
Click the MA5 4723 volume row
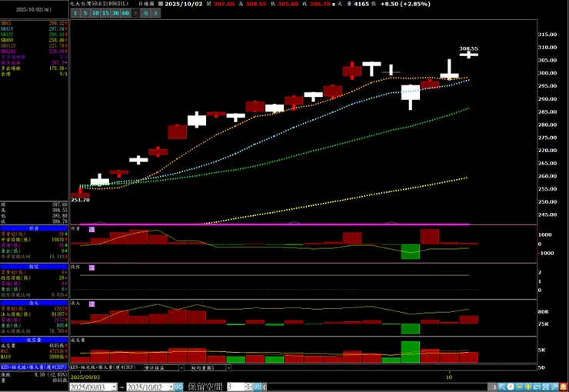34,351
